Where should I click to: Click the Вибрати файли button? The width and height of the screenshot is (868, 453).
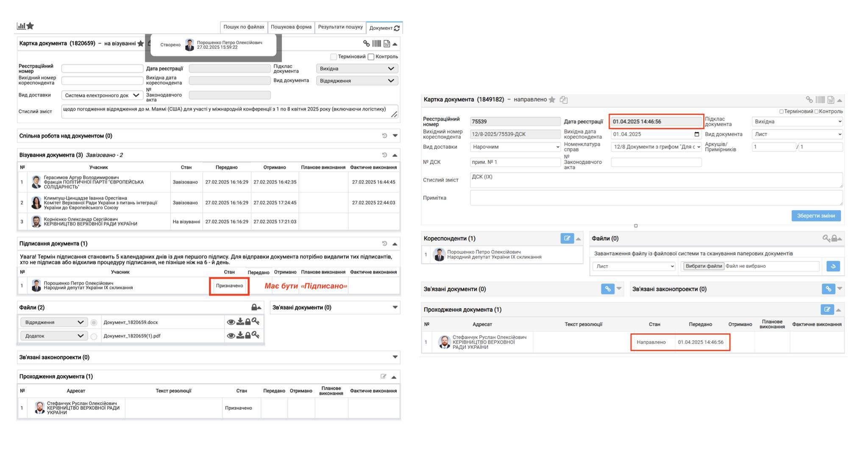point(703,266)
